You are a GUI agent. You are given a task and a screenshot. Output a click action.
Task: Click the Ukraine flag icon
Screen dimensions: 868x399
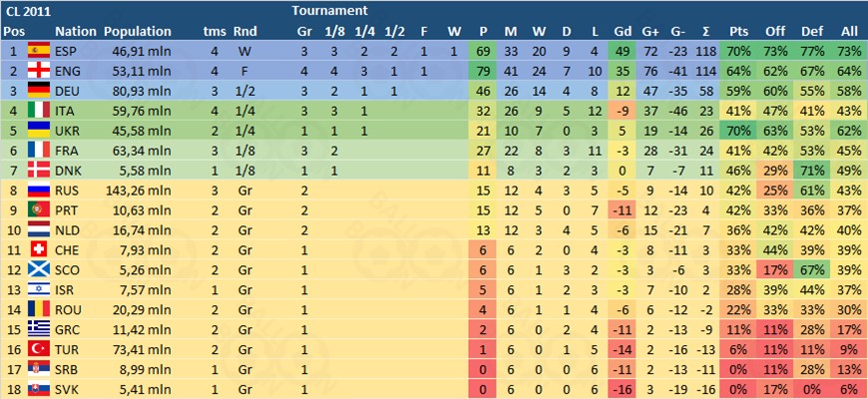(38, 132)
